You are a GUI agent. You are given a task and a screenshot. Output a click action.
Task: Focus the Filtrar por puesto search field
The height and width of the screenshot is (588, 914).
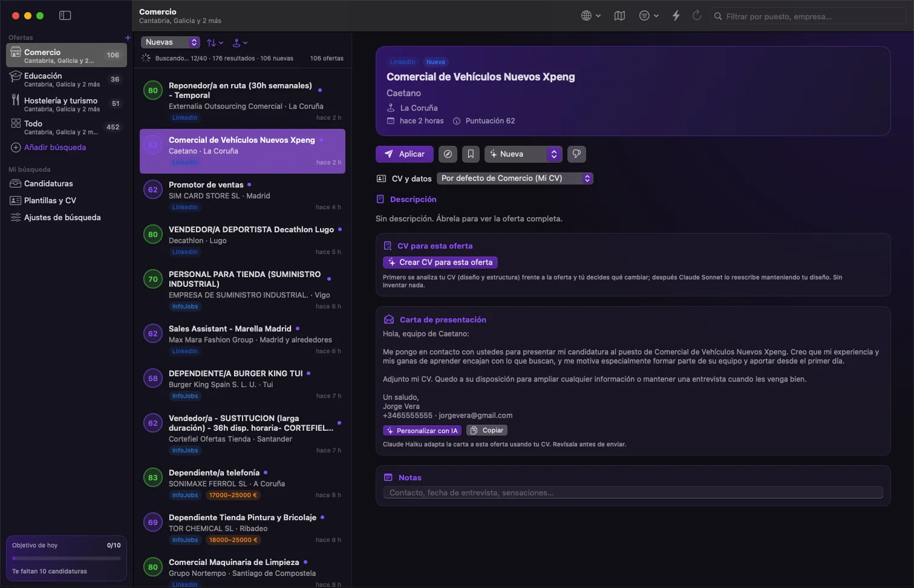[x=808, y=16]
